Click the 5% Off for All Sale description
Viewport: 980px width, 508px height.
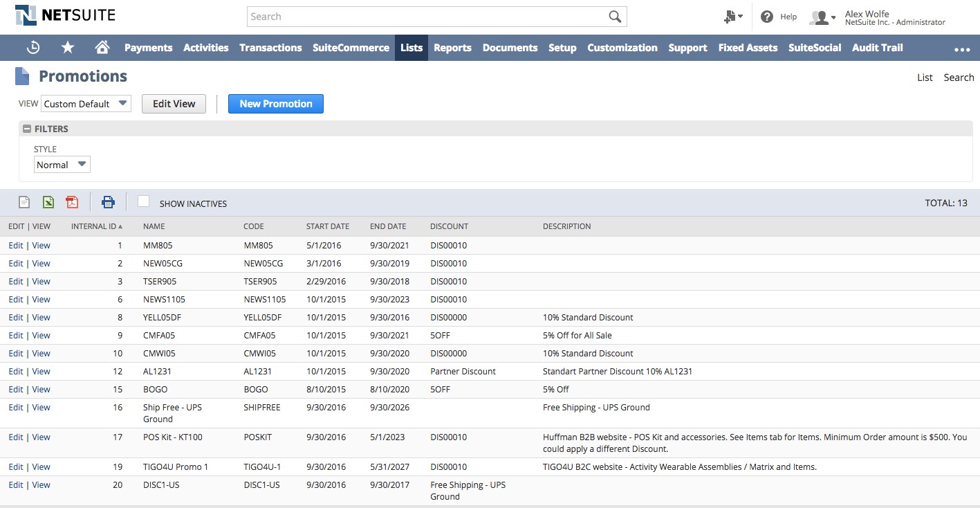[577, 336]
